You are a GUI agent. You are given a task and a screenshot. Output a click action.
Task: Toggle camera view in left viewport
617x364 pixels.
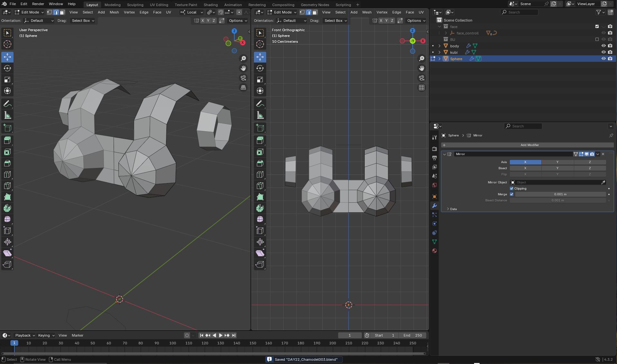[x=243, y=78]
